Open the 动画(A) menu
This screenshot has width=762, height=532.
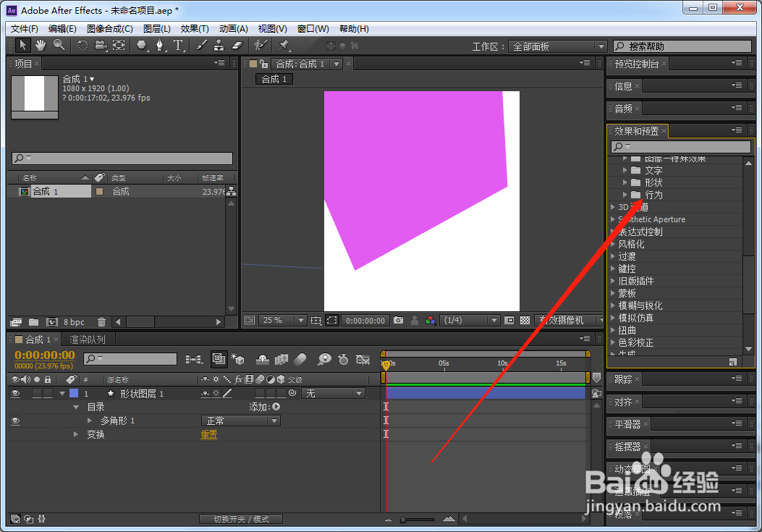pyautogui.click(x=234, y=29)
